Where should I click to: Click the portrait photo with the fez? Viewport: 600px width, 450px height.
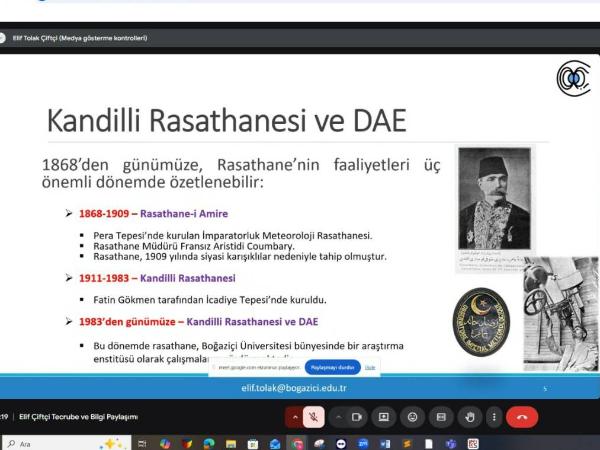(x=493, y=205)
